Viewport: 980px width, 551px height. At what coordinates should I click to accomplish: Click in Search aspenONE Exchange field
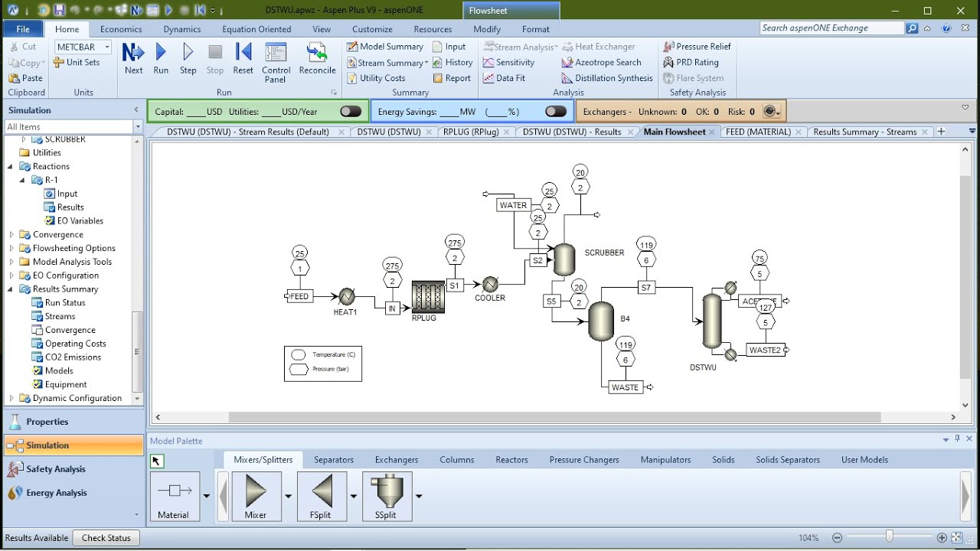(x=832, y=28)
